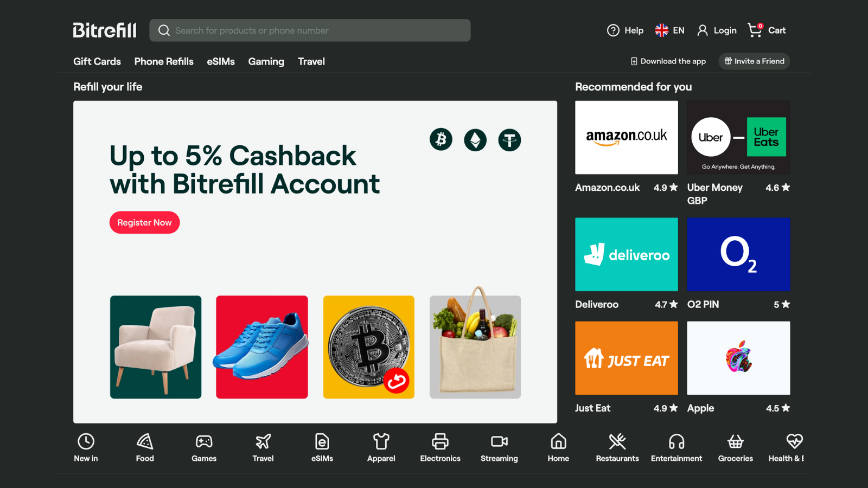This screenshot has height=488, width=868.
Task: Choose the Electronics printer icon category
Action: (440, 441)
